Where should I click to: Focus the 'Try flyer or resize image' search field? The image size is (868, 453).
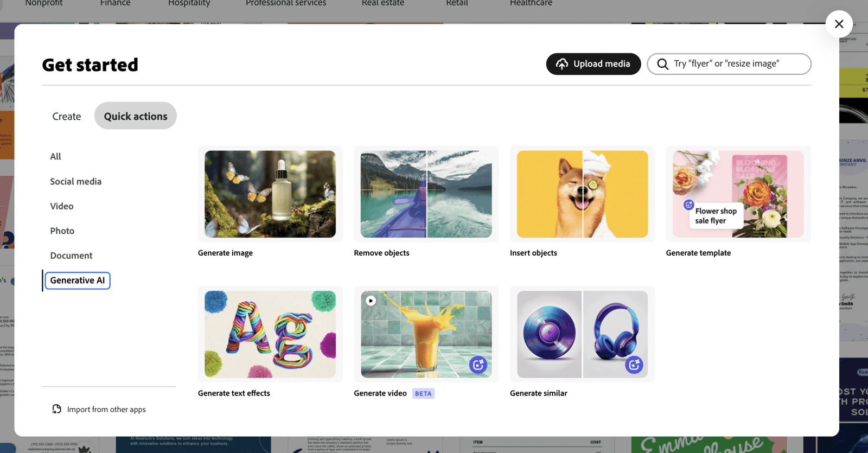[x=729, y=64]
